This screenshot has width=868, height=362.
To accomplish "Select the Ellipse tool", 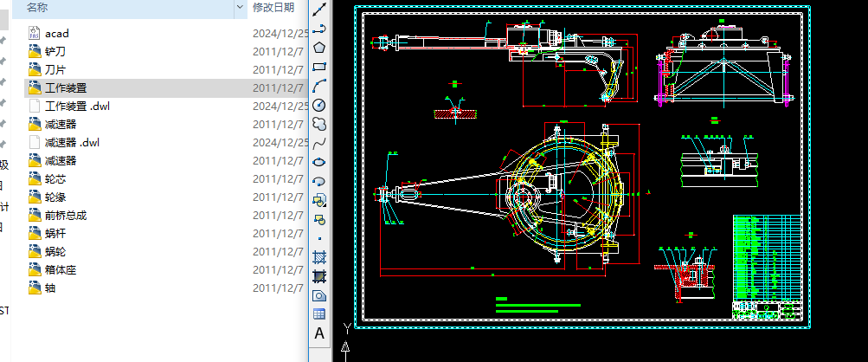I will click(x=319, y=162).
